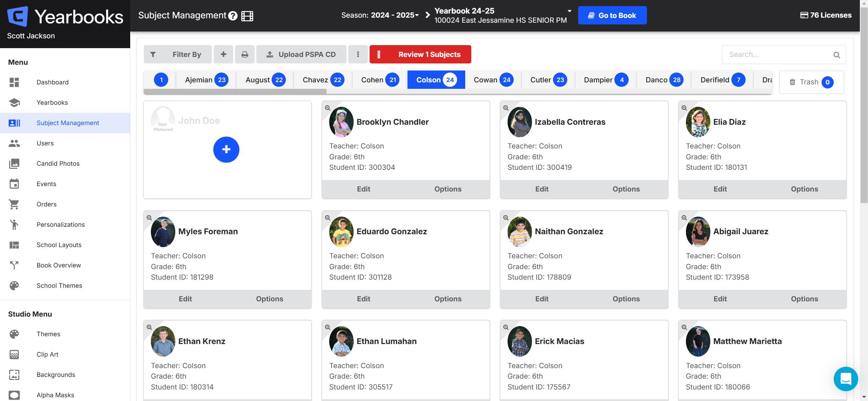Image resolution: width=868 pixels, height=401 pixels.
Task: Open the three-dot more options menu
Action: click(x=358, y=54)
